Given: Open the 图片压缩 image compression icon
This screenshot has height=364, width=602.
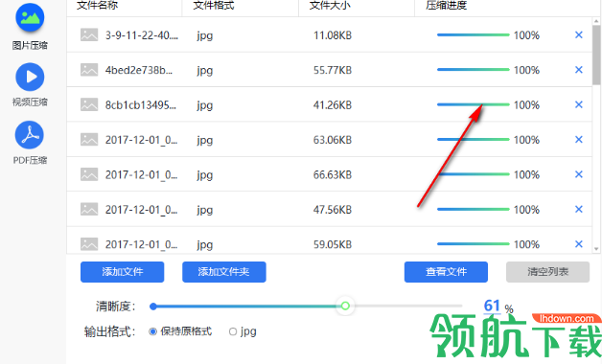Looking at the screenshot, I should 30,17.
